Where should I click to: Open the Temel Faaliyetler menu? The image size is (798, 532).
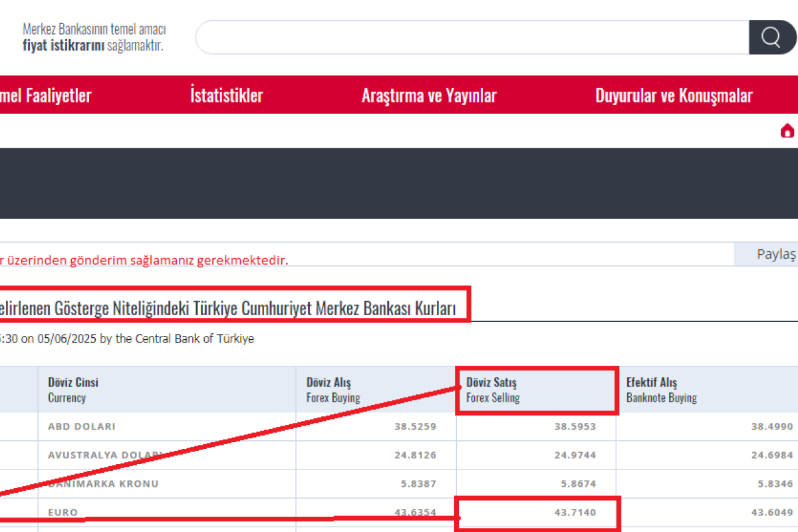tap(45, 95)
